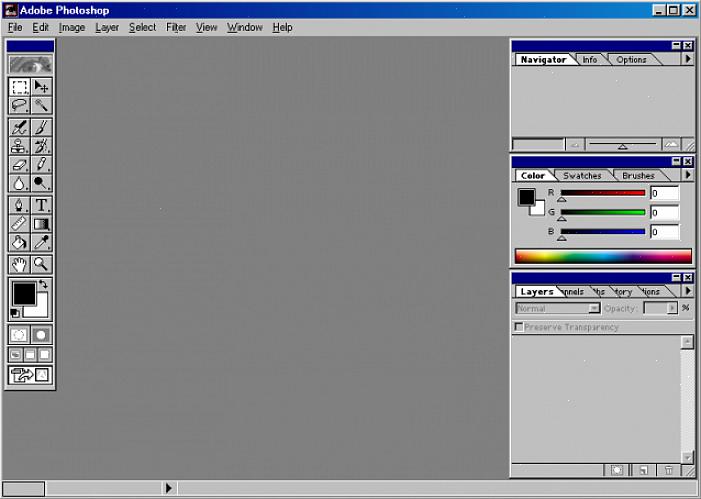Switch to the Info tab
701x499 pixels.
[590, 60]
